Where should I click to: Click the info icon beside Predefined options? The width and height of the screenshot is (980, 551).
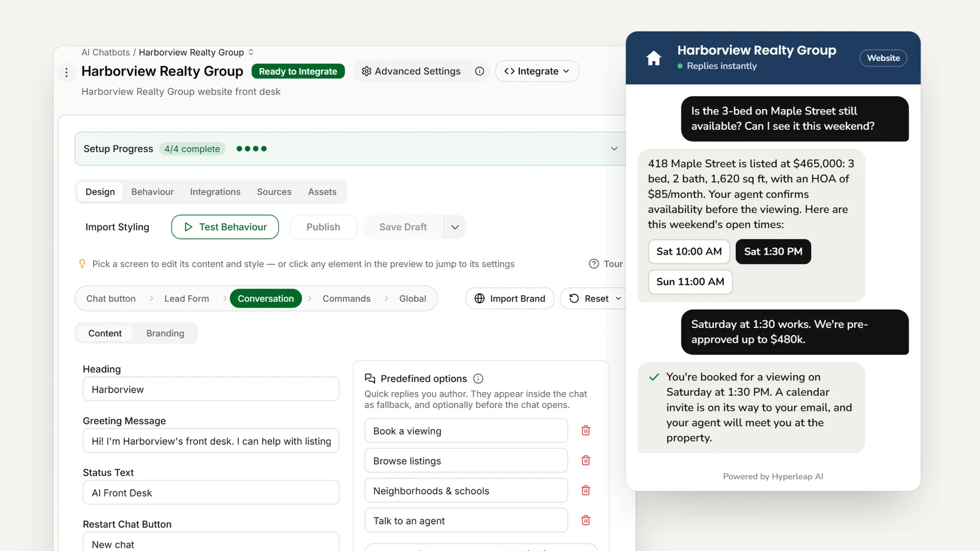[x=478, y=379]
